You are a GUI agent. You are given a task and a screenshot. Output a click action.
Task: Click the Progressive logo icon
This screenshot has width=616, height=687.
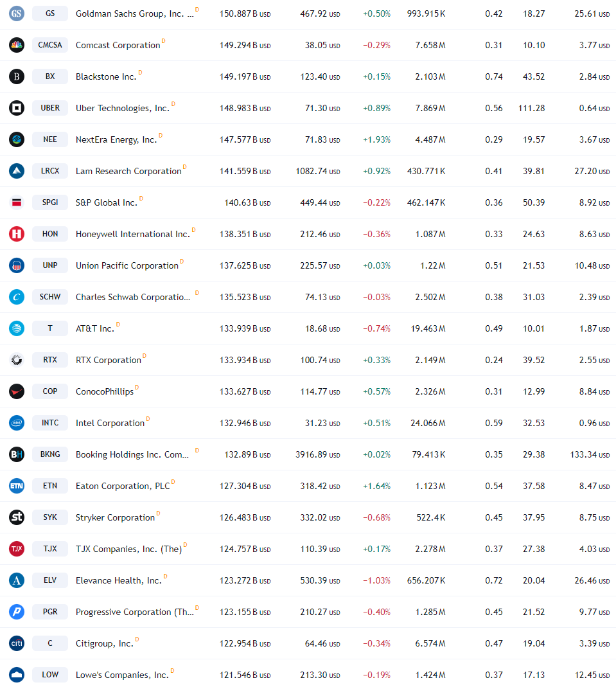[x=17, y=612]
